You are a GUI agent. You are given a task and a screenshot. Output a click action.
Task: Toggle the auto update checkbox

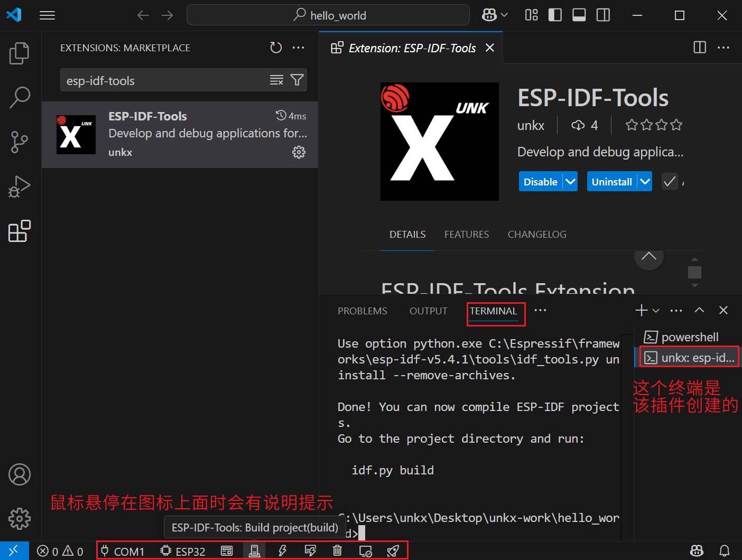(670, 182)
